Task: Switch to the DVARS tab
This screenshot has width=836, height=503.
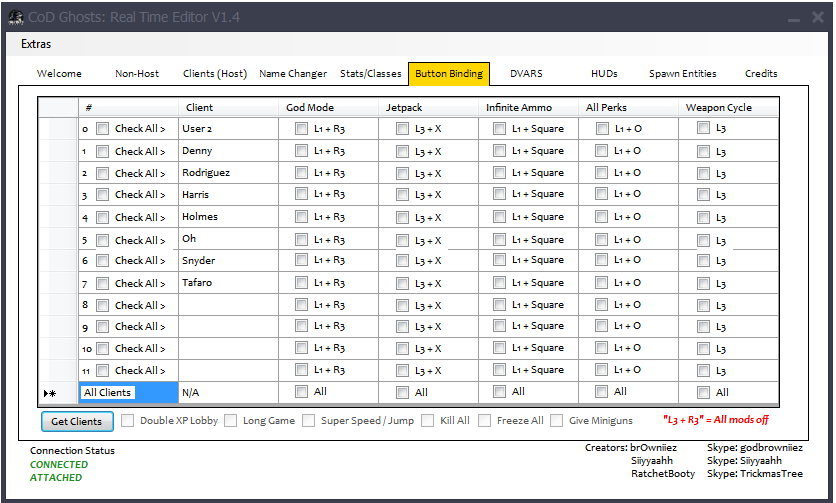Action: [x=526, y=74]
